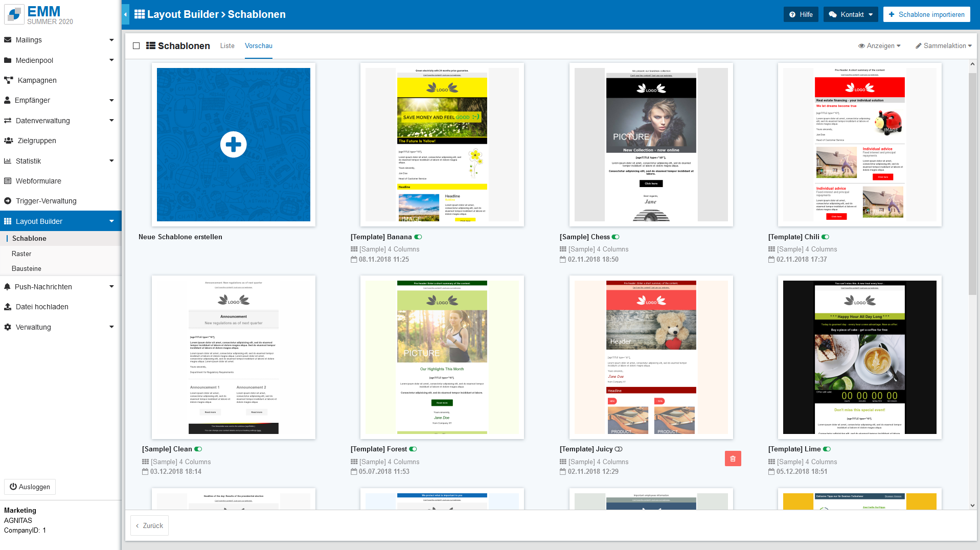The image size is (980, 550).
Task: Click the grid icon under the Chess template
Action: (x=563, y=249)
